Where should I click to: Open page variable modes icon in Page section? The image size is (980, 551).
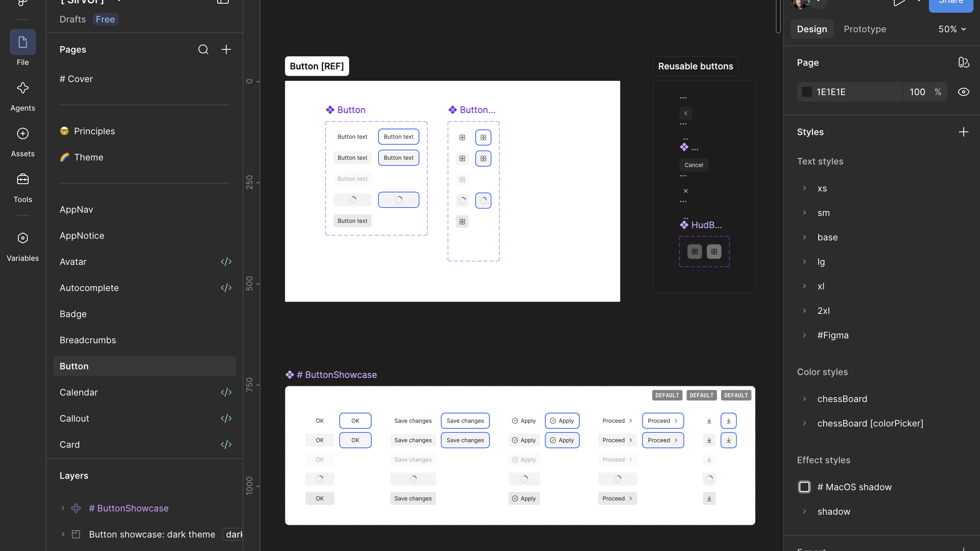pyautogui.click(x=964, y=62)
